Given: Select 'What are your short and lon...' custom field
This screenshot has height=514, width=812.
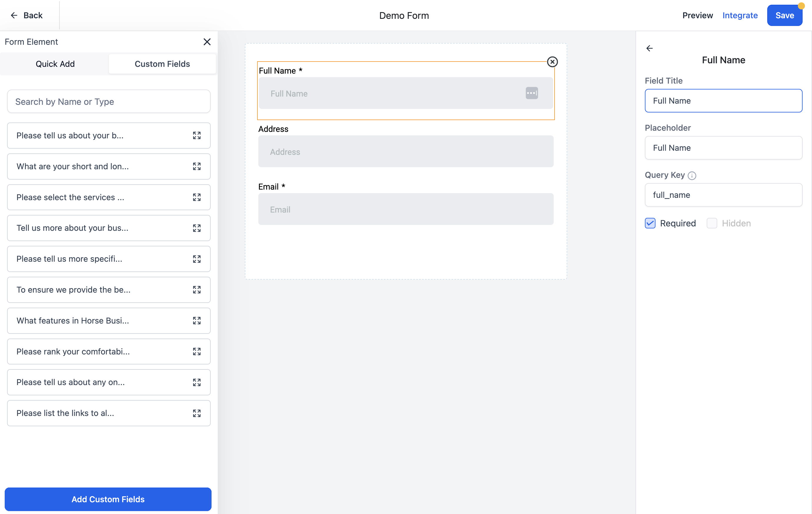Looking at the screenshot, I should (x=109, y=166).
